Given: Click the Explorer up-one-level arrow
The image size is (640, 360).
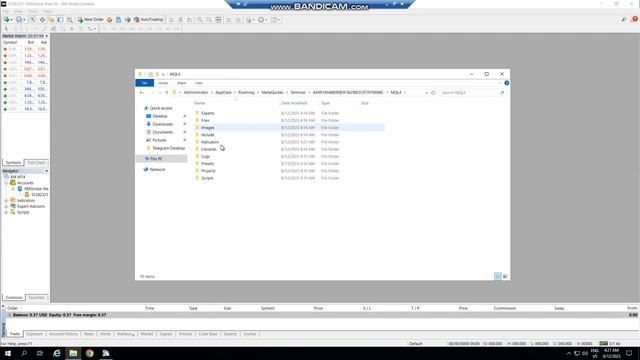Looking at the screenshot, I should coord(167,93).
